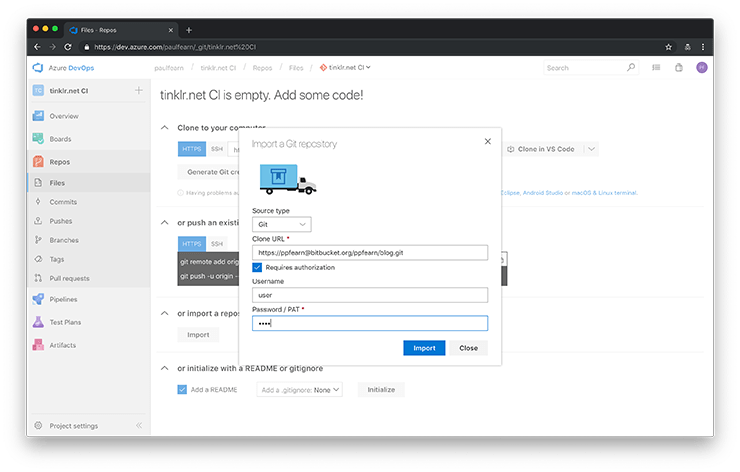Click the Import button on the page
The height and width of the screenshot is (472, 740).
pos(198,335)
